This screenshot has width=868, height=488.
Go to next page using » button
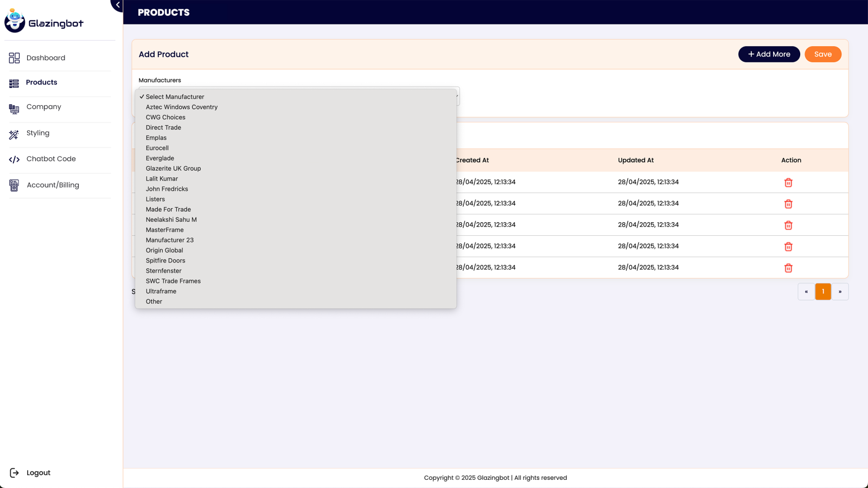840,292
